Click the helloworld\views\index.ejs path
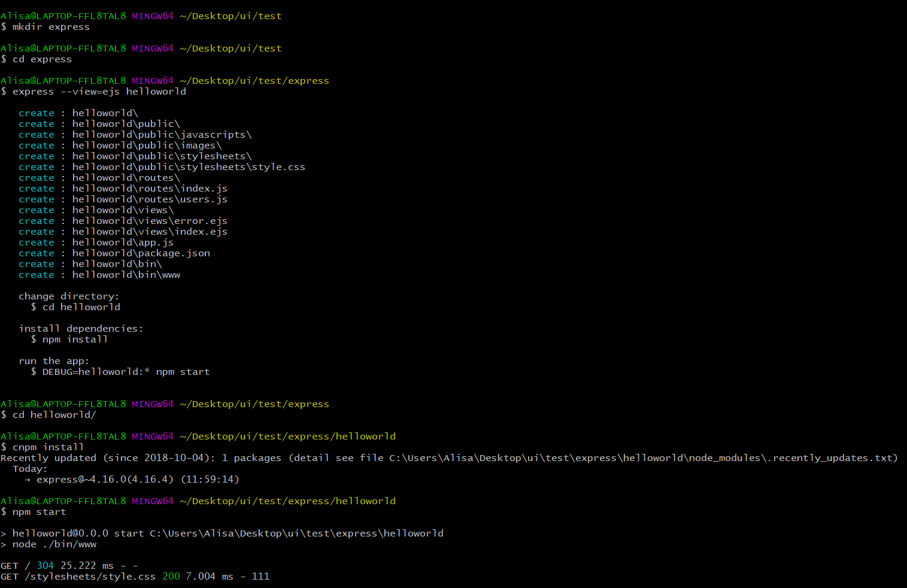 point(150,232)
